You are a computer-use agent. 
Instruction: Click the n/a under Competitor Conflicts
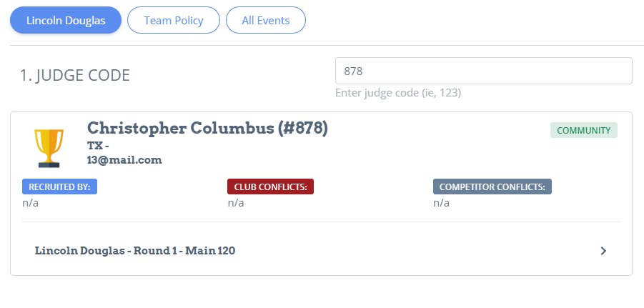[442, 203]
